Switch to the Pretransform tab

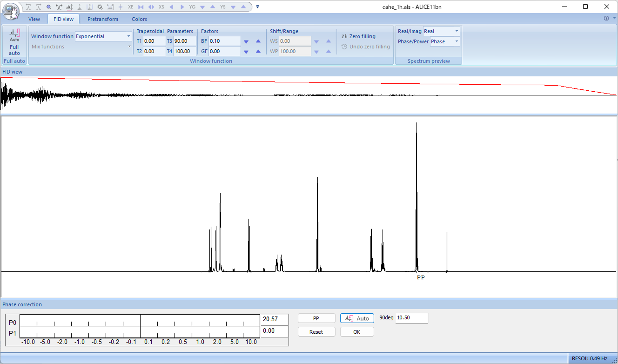(103, 19)
